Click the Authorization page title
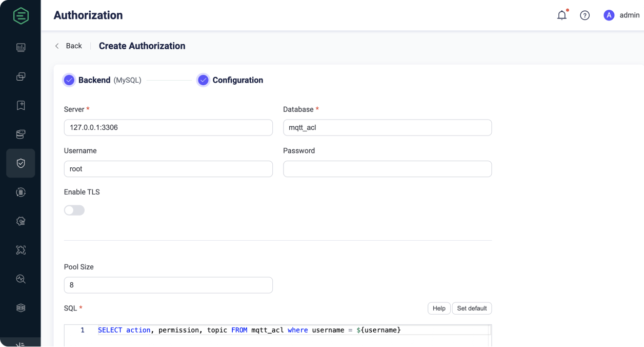 pos(88,15)
